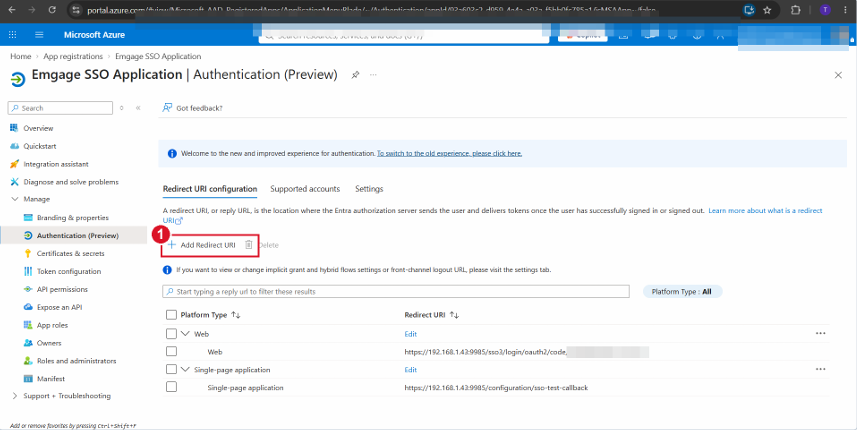The image size is (857, 430).
Task: Switch to the Settings tab
Action: coord(369,189)
